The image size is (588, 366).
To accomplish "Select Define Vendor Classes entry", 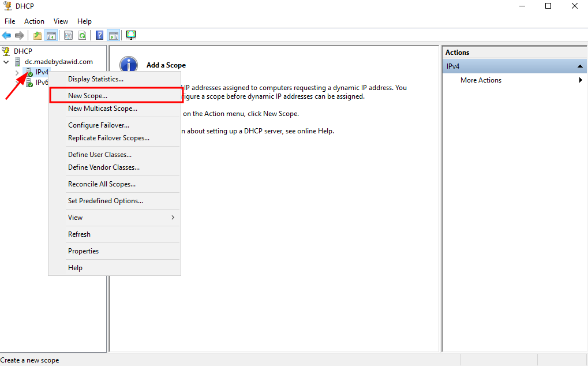I will pyautogui.click(x=114, y=167).
